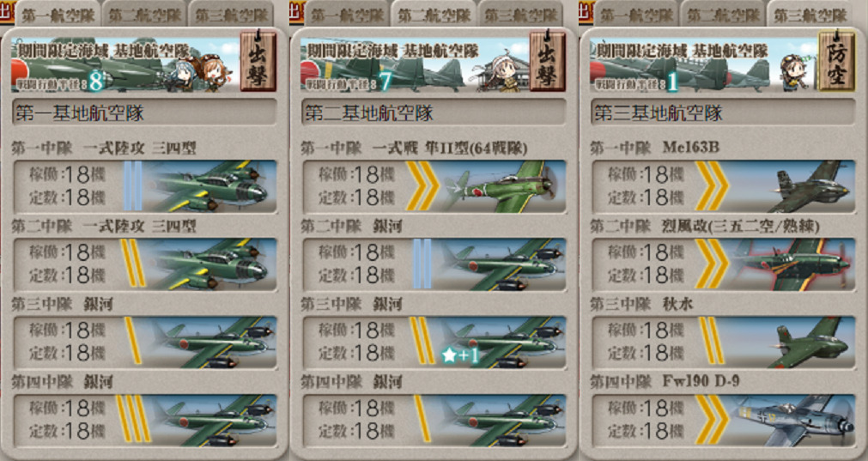The width and height of the screenshot is (868, 461).
Task: Edit the 第二基地航空隊 name field
Action: tap(434, 113)
